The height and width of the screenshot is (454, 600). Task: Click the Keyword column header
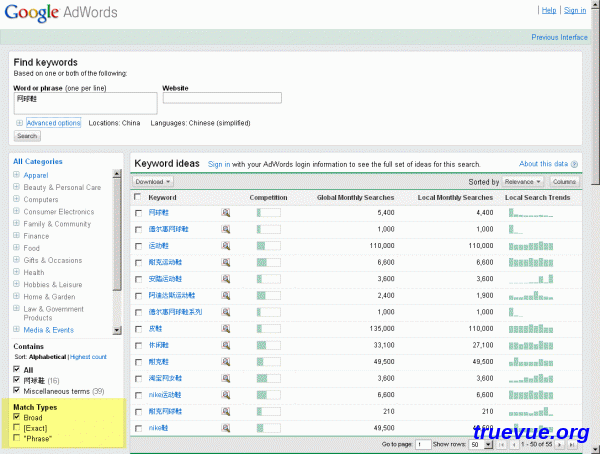162,198
